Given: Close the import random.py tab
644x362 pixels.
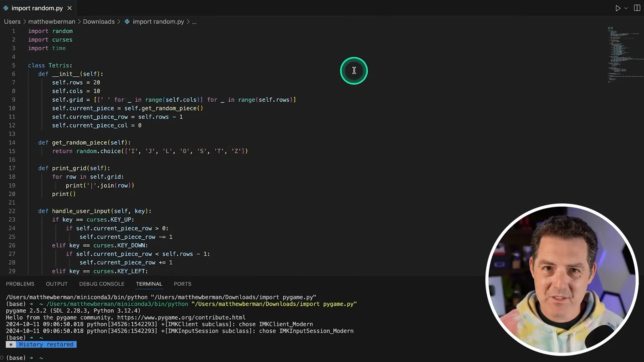Looking at the screenshot, I should (x=70, y=8).
